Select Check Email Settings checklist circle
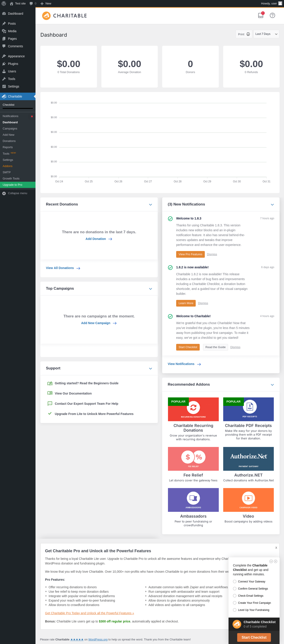This screenshot has height=644, width=284. 235,596
